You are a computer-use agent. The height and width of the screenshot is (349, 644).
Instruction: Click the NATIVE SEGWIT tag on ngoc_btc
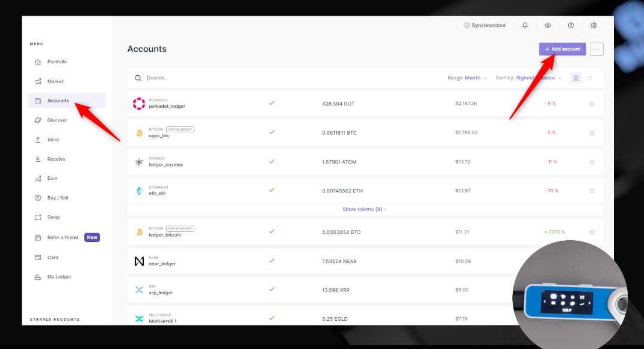[x=180, y=129]
